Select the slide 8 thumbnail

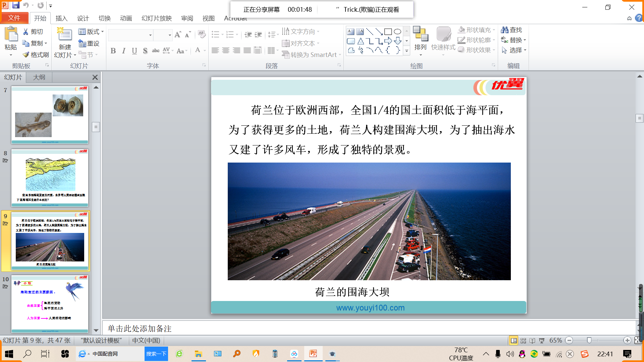pyautogui.click(x=50, y=178)
